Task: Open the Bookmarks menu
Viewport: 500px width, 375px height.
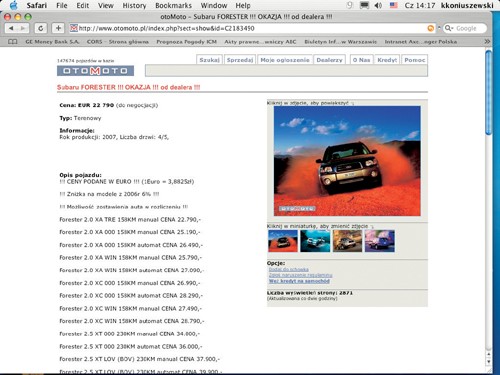Action: click(x=173, y=6)
